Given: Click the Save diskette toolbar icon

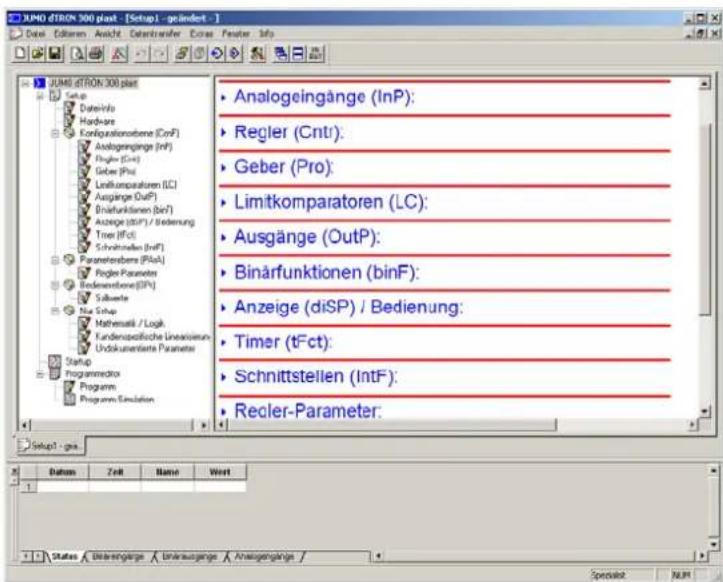Looking at the screenshot, I should pyautogui.click(x=55, y=53).
